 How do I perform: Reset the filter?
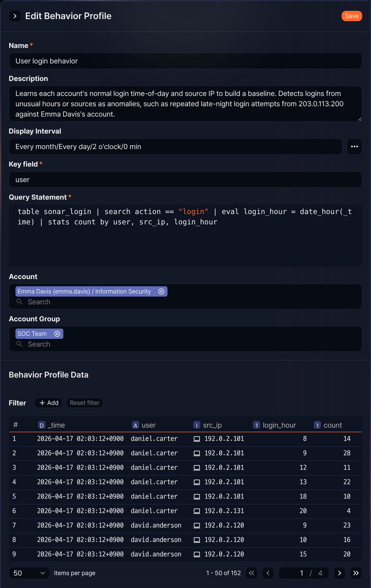coord(85,403)
